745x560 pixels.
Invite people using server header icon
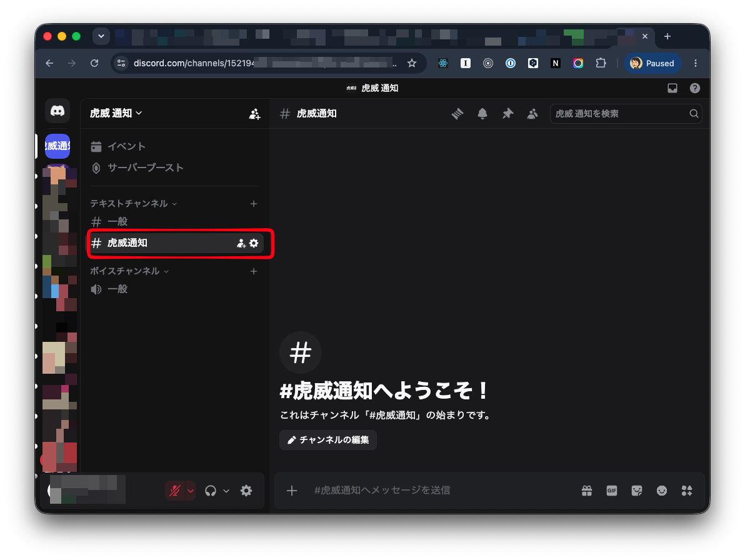click(254, 114)
